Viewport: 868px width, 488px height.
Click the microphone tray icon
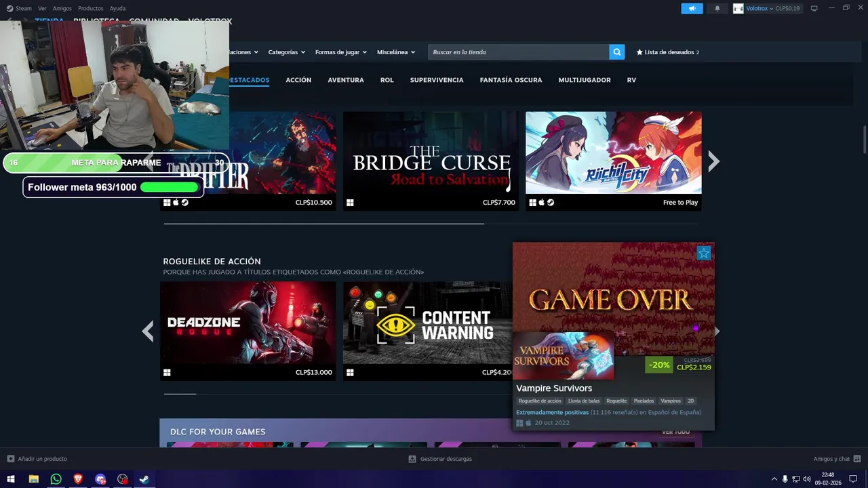click(x=785, y=479)
